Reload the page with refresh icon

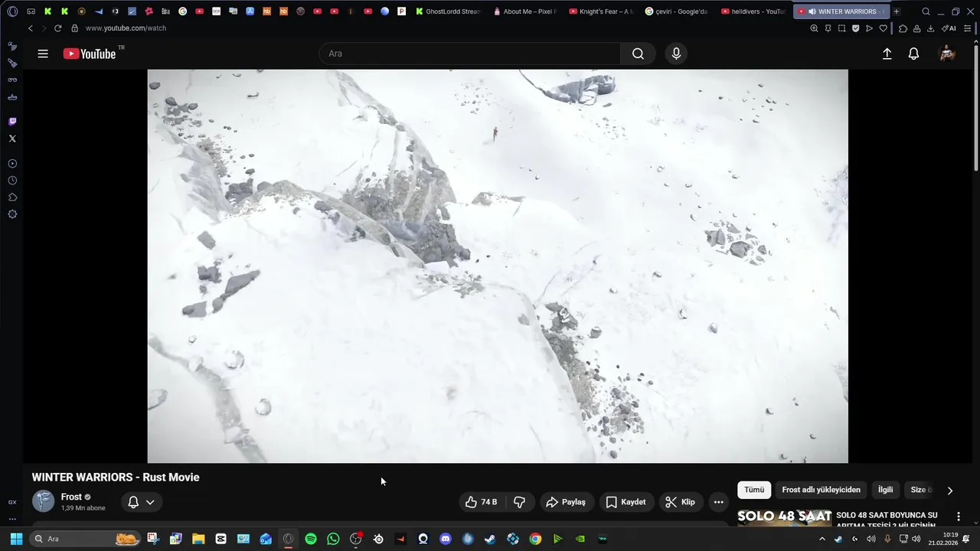(x=57, y=28)
